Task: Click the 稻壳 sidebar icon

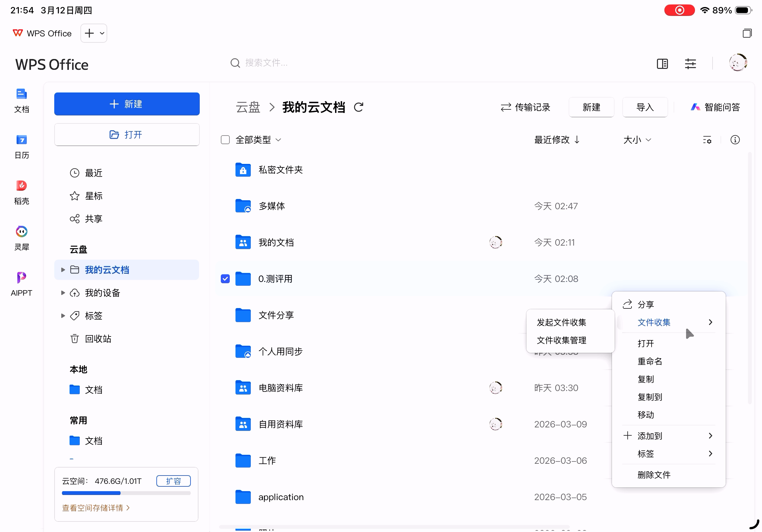Action: pyautogui.click(x=21, y=186)
